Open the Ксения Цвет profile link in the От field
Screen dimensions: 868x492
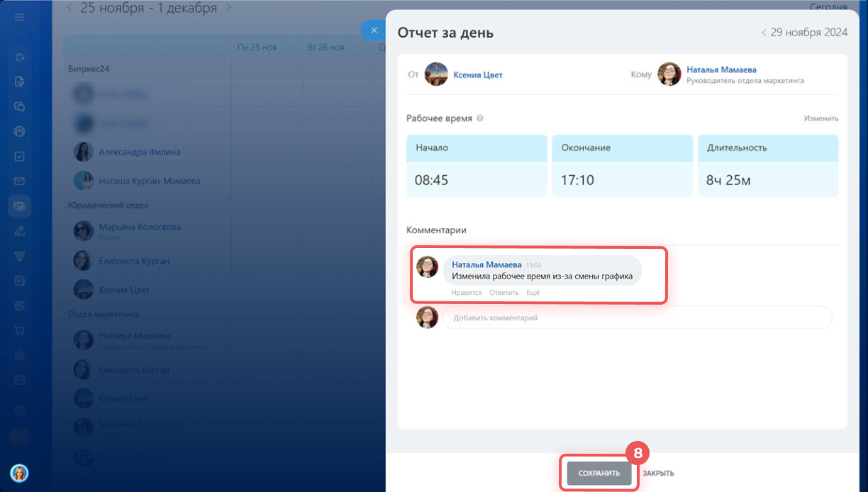click(477, 74)
